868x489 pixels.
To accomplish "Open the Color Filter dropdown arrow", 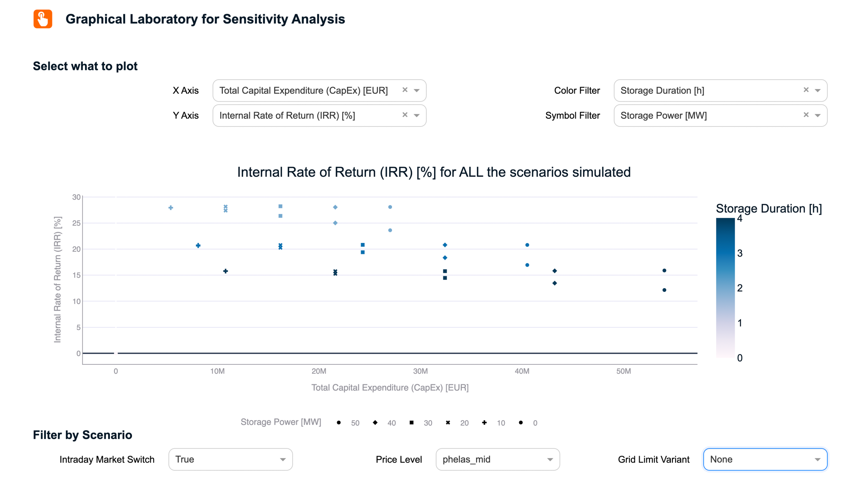I will point(817,90).
